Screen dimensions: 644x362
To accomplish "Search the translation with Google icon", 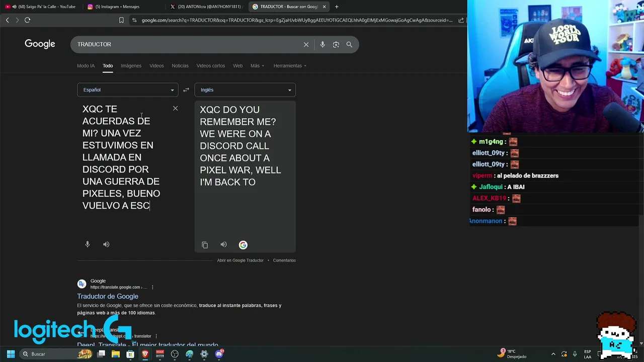I will click(x=243, y=245).
